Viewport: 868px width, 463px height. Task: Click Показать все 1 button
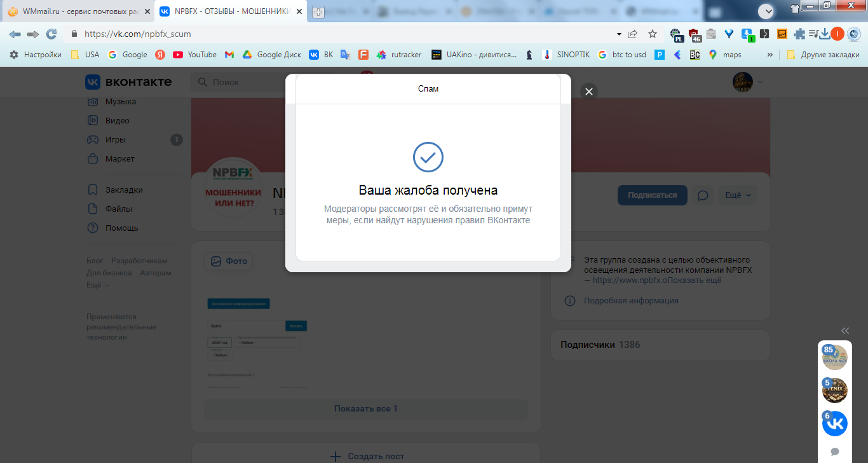[366, 408]
